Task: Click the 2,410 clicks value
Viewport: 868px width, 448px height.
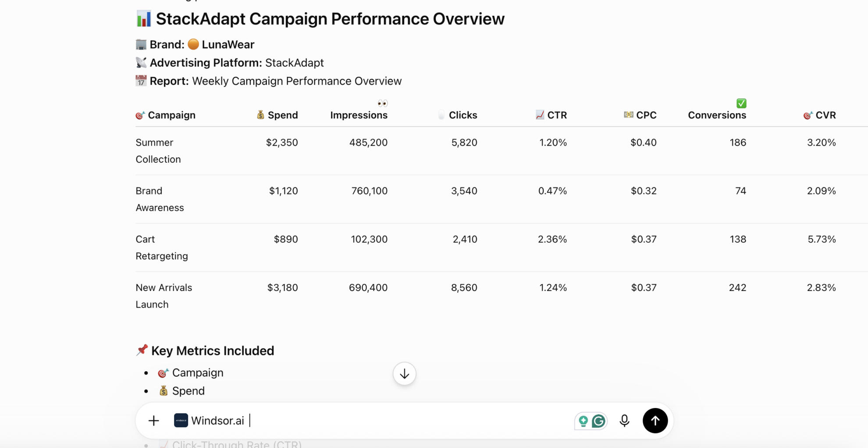Action: coord(465,239)
